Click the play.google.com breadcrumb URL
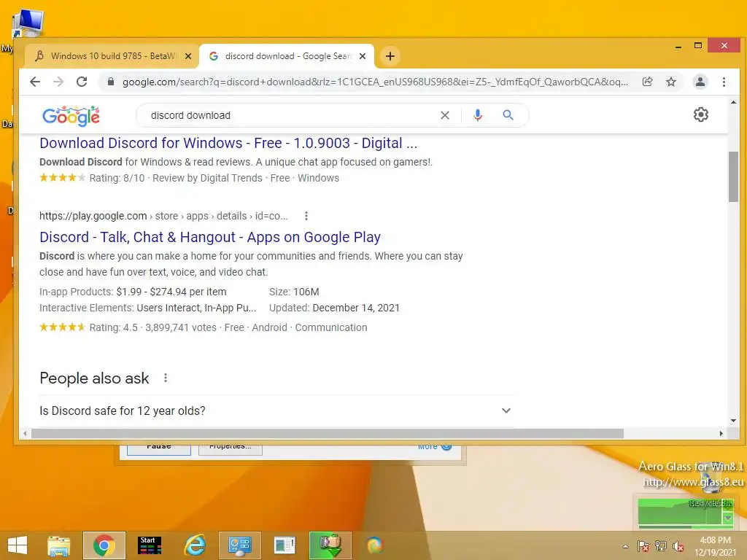The width and height of the screenshot is (747, 560). click(x=163, y=216)
